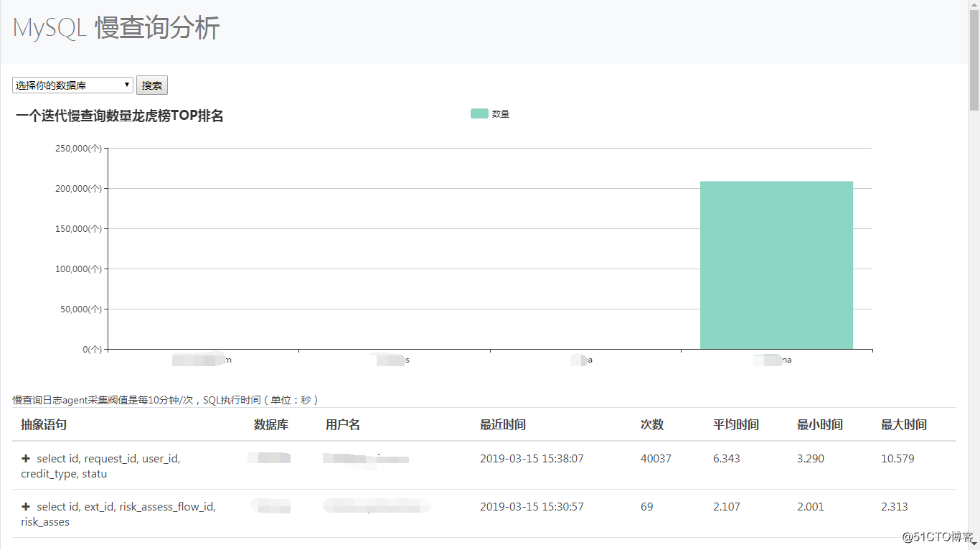
Task: Click the minimum time 2.001
Action: (x=811, y=506)
